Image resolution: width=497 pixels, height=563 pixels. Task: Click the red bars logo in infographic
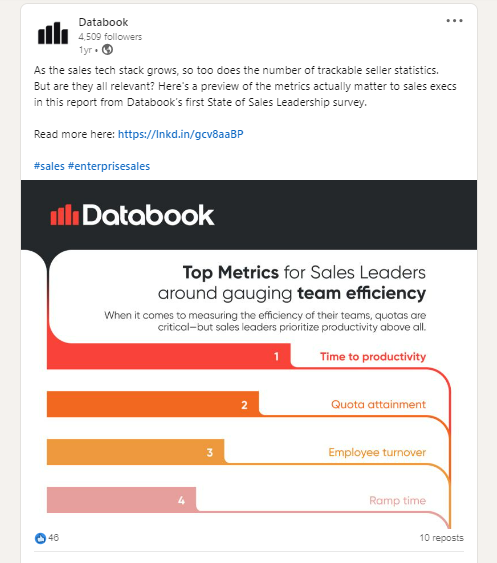pos(65,215)
